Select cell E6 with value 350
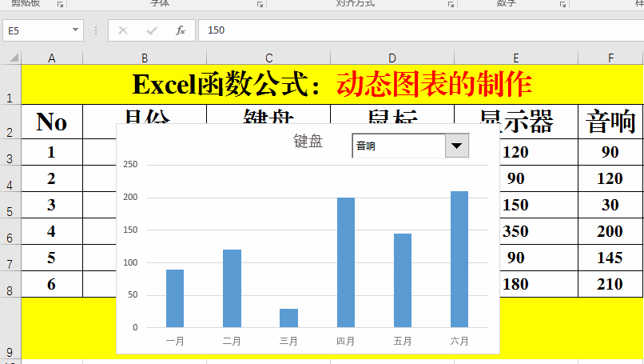Screen dimensions: 644x364 click(539, 231)
